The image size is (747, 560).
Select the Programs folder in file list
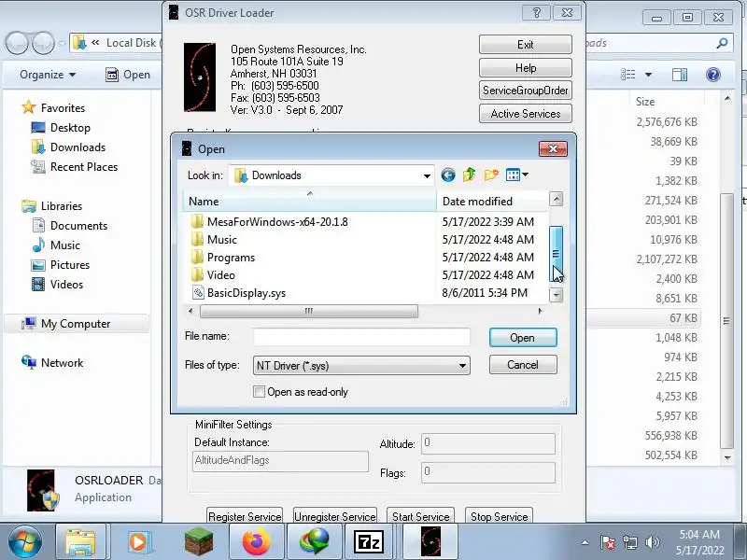pos(231,258)
